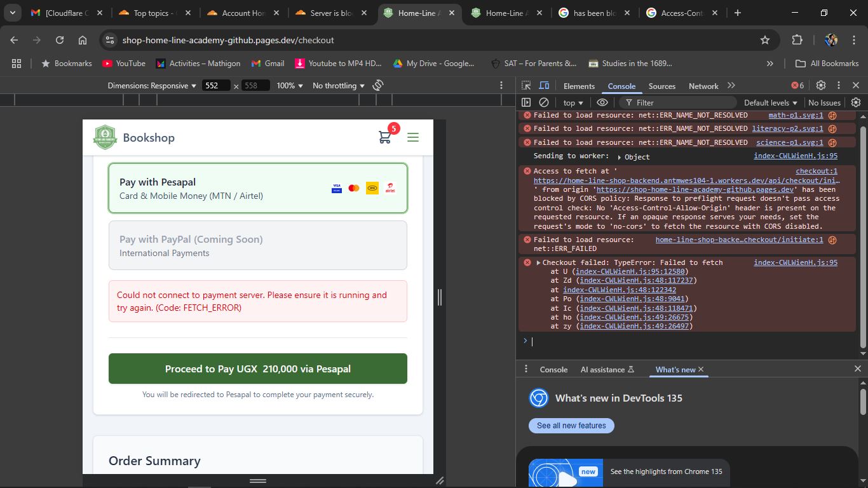
Task: Show hidden bookmarks chevron
Action: (770, 64)
